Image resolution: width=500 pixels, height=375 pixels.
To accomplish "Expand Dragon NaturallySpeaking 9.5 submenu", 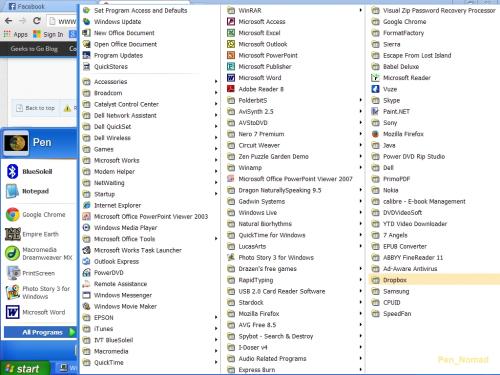I will (294, 190).
